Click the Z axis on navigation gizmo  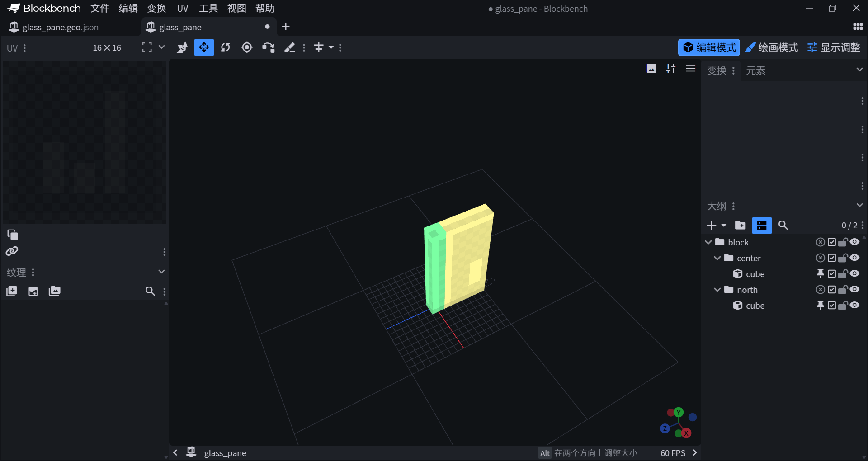coord(665,428)
